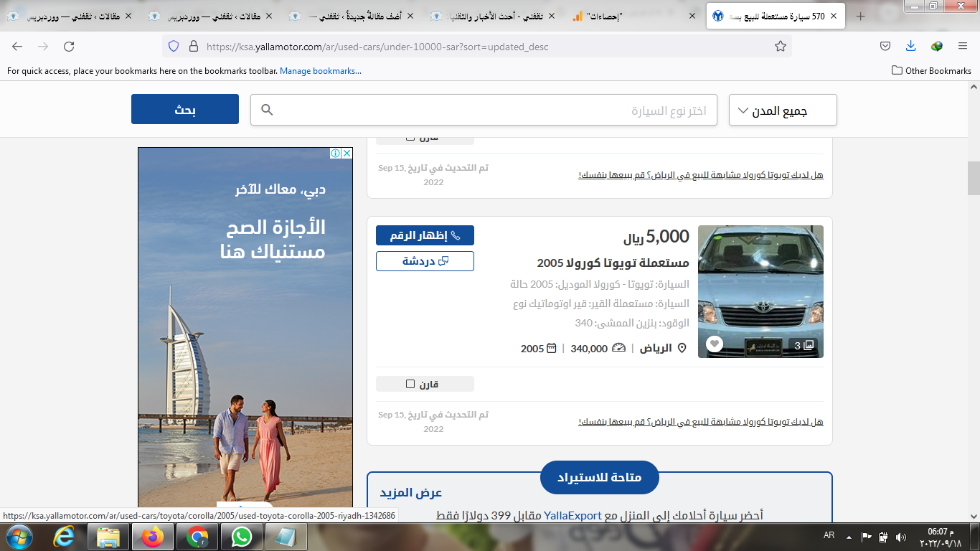Expand the جميع المدن city dropdown
Image resolution: width=980 pixels, height=551 pixels.
point(783,110)
